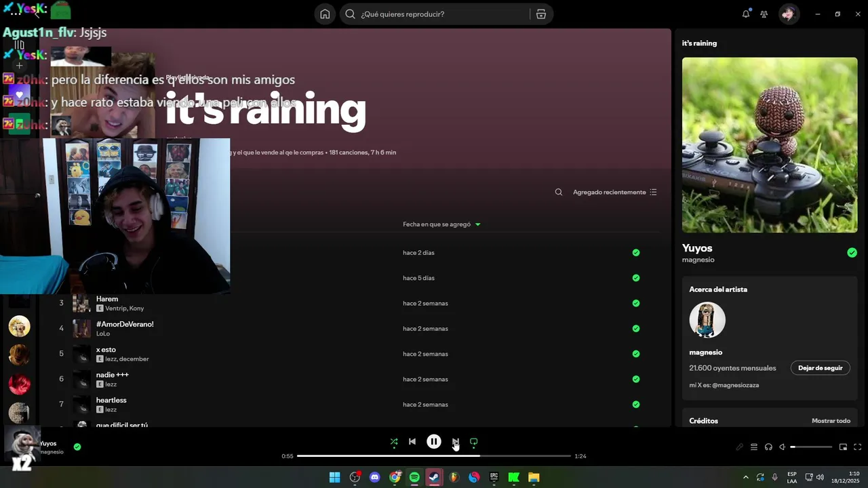The width and height of the screenshot is (868, 488).
Task: Seek in the song progress bar
Action: 434,456
